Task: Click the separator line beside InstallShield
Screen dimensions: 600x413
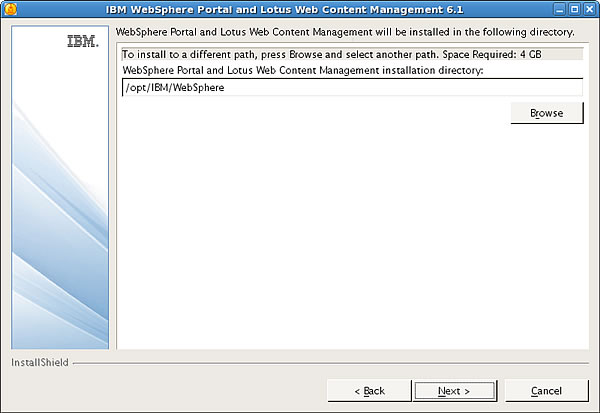Action: pyautogui.click(x=331, y=363)
